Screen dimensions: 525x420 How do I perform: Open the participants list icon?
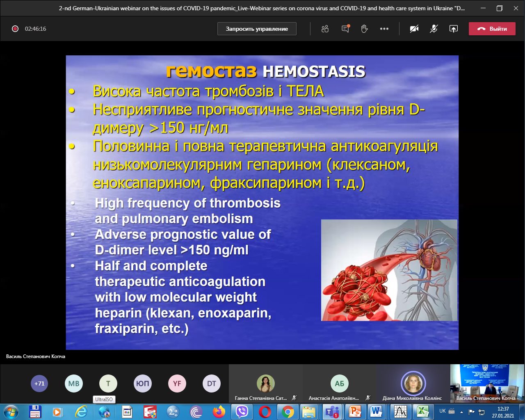coord(325,29)
